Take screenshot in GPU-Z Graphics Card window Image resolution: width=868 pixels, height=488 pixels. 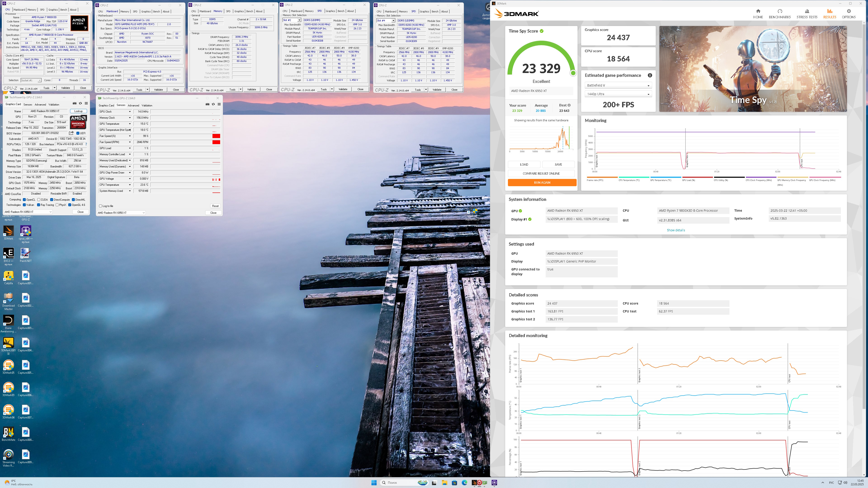pyautogui.click(x=74, y=103)
